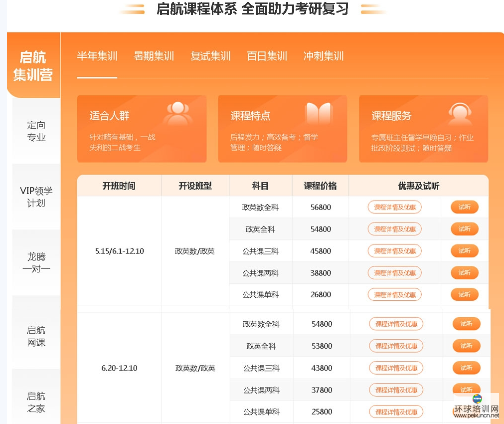Click 试听 for the 37800 course
Image resolution: width=504 pixels, height=424 pixels.
point(467,389)
